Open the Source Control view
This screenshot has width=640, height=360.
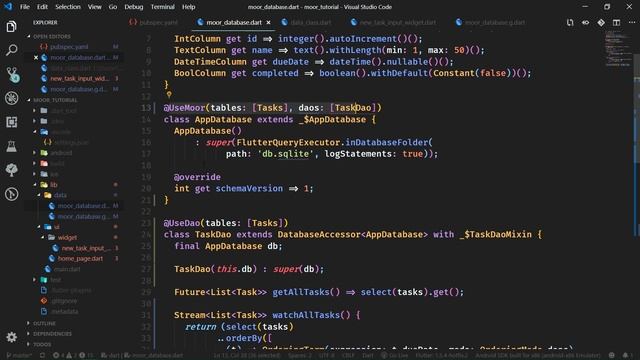[x=12, y=75]
